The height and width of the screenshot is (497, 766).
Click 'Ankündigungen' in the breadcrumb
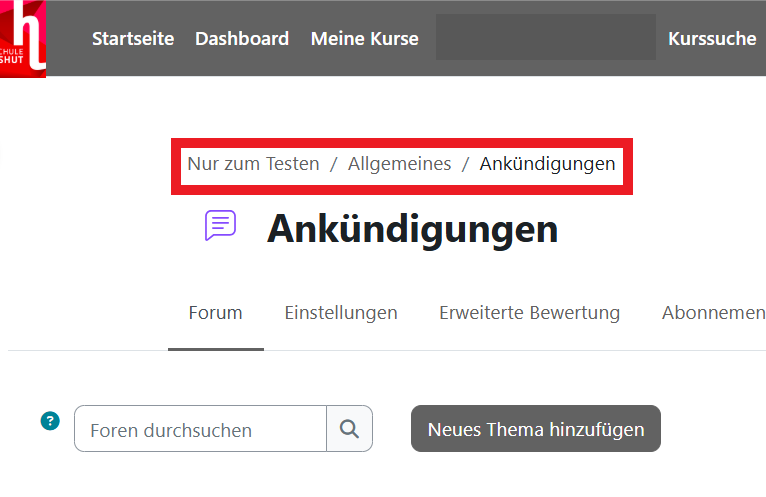(547, 164)
